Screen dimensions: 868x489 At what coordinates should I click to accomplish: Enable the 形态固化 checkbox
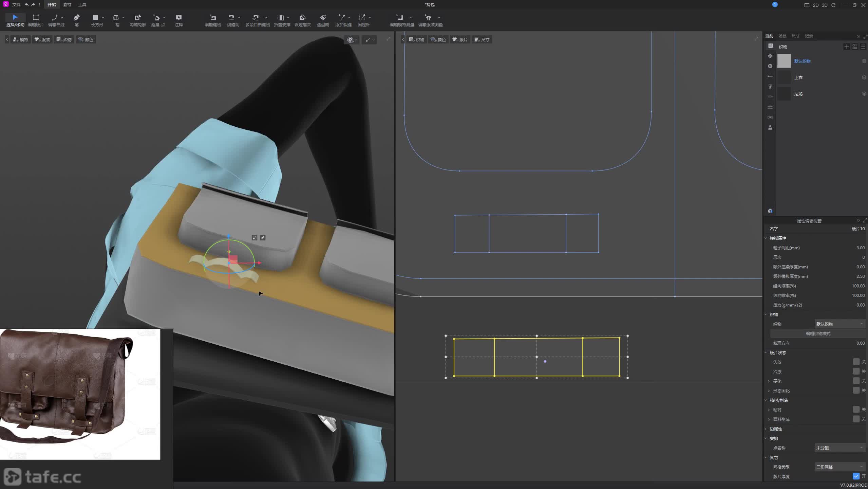click(x=856, y=390)
